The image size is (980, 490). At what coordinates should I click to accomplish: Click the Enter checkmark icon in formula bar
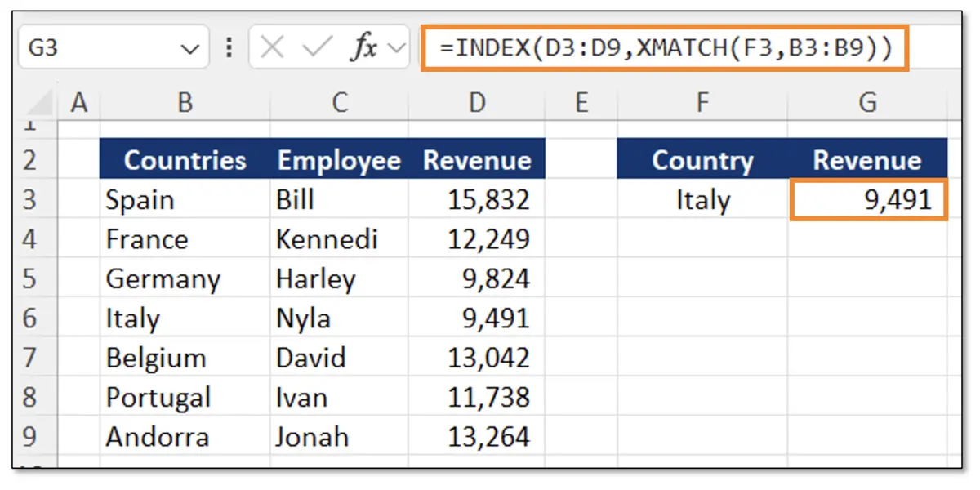318,46
